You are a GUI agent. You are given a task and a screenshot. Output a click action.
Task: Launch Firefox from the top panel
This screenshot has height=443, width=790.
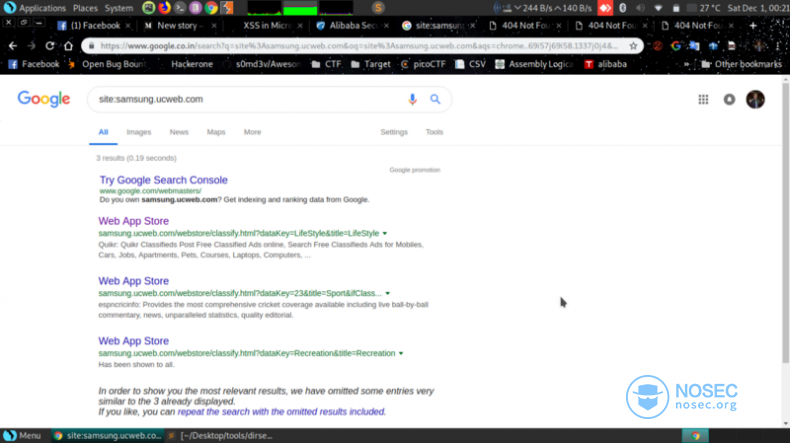[x=164, y=8]
